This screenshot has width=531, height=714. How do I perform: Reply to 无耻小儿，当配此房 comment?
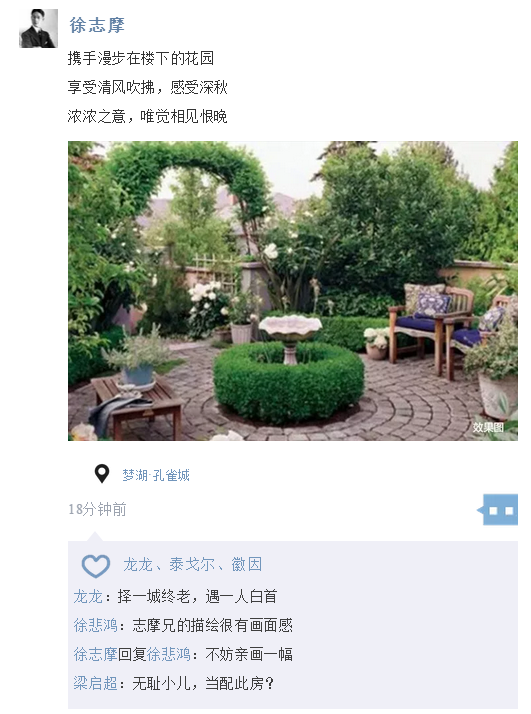(x=203, y=683)
